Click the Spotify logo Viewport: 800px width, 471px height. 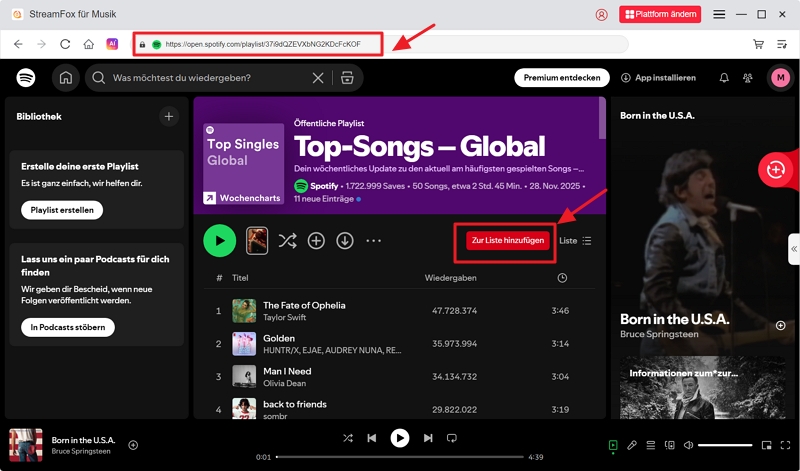[26, 78]
